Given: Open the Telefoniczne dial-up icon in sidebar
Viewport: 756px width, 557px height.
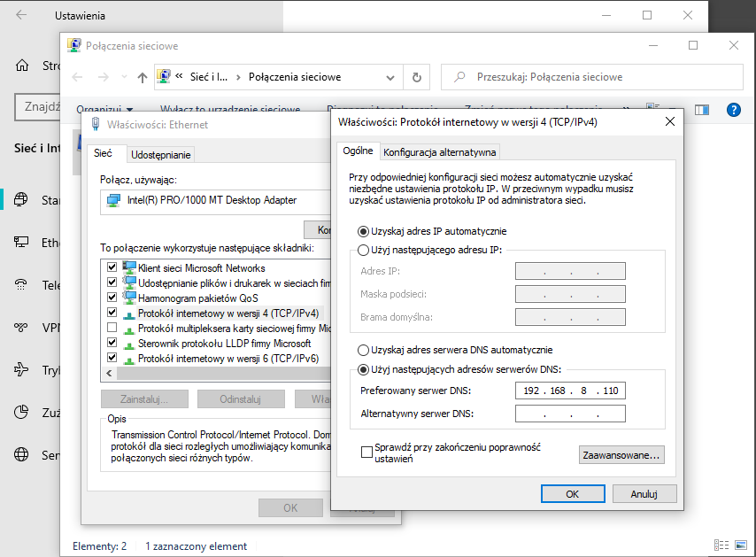Looking at the screenshot, I should coord(21,284).
